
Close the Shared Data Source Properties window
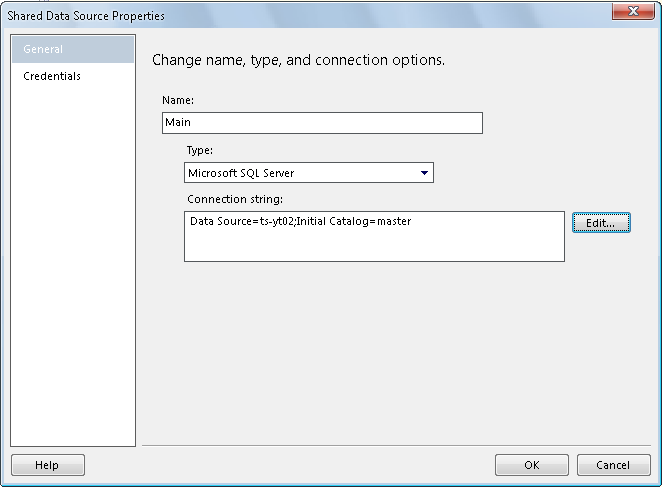(633, 11)
